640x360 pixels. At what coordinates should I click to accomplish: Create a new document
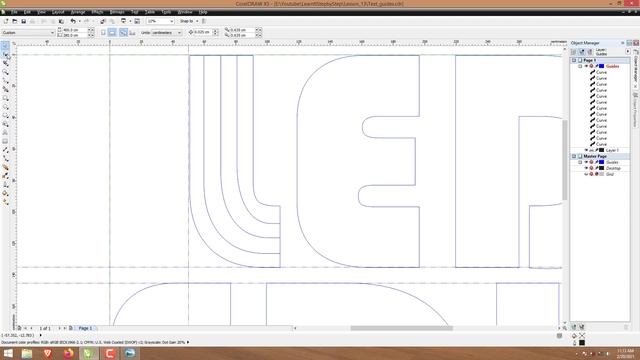coord(6,21)
